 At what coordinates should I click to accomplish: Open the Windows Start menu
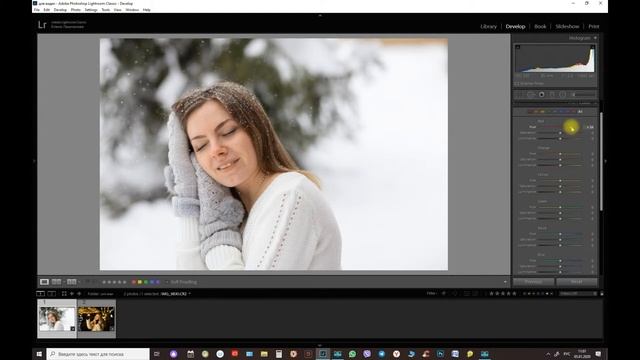pos(39,354)
